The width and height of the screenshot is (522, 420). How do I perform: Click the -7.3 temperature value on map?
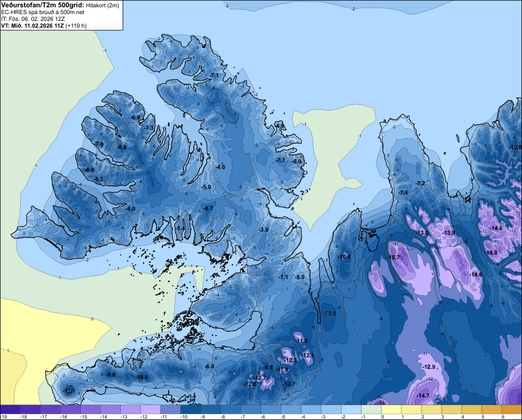pyautogui.click(x=149, y=128)
